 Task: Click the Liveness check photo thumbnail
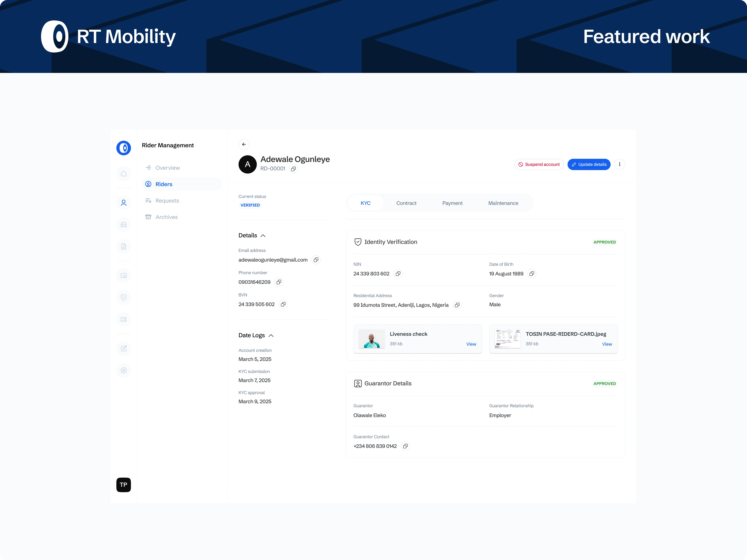pos(371,339)
